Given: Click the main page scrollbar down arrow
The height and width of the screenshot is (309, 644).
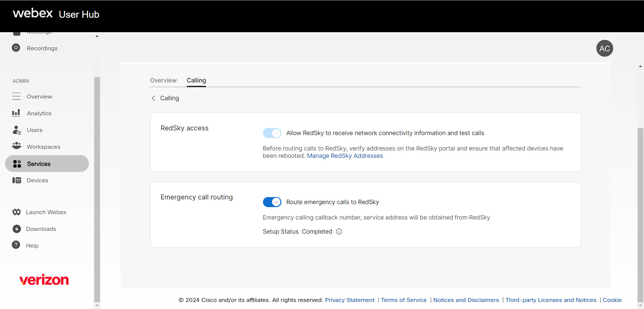Looking at the screenshot, I should click(640, 306).
